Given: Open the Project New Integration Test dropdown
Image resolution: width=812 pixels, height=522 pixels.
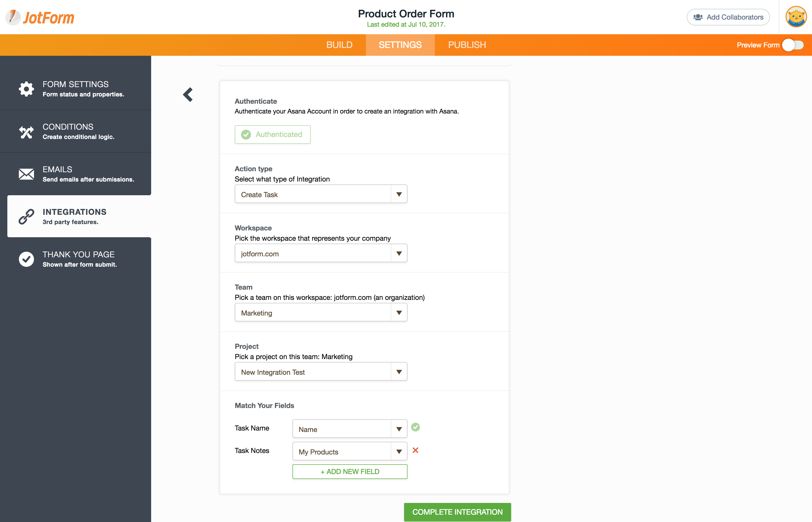Looking at the screenshot, I should pyautogui.click(x=321, y=372).
